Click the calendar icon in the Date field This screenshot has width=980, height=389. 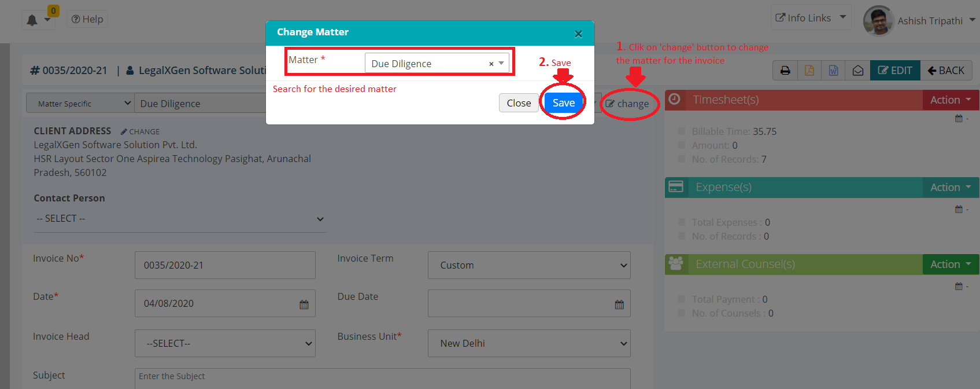pos(304,304)
